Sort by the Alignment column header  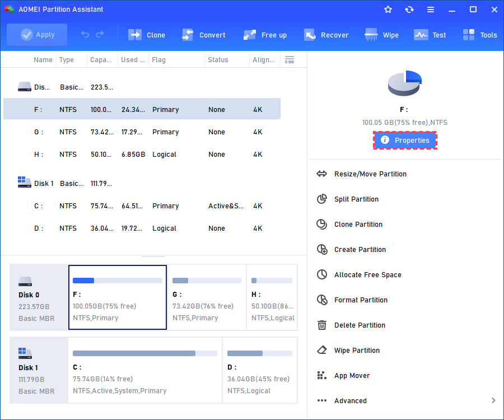pos(263,60)
